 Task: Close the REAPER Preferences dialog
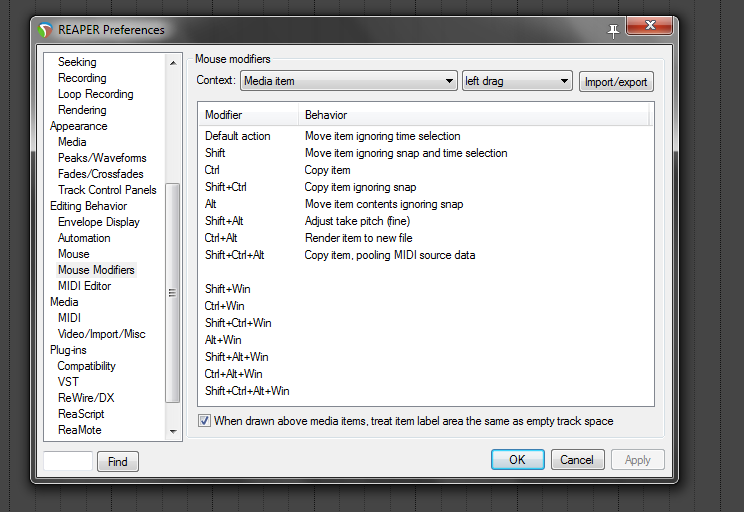coord(652,28)
